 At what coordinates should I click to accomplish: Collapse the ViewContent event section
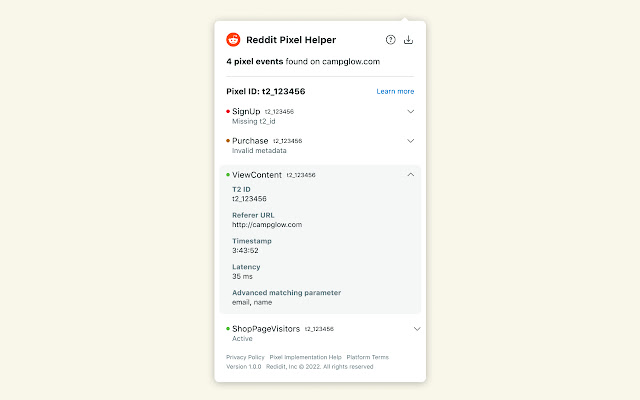pos(411,175)
